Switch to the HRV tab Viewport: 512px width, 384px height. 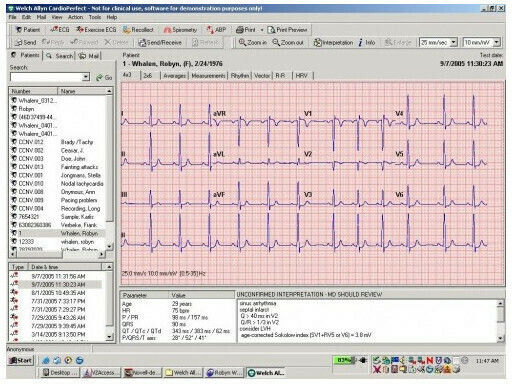(302, 76)
